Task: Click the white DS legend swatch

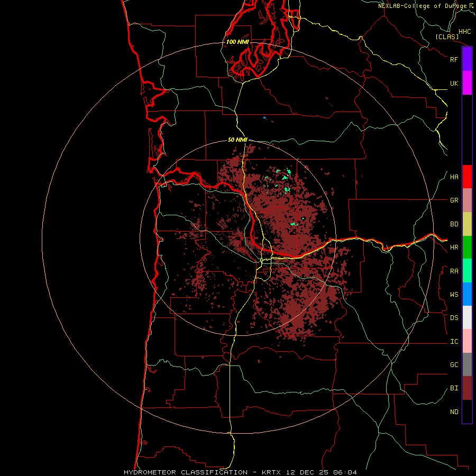Action: click(x=467, y=317)
